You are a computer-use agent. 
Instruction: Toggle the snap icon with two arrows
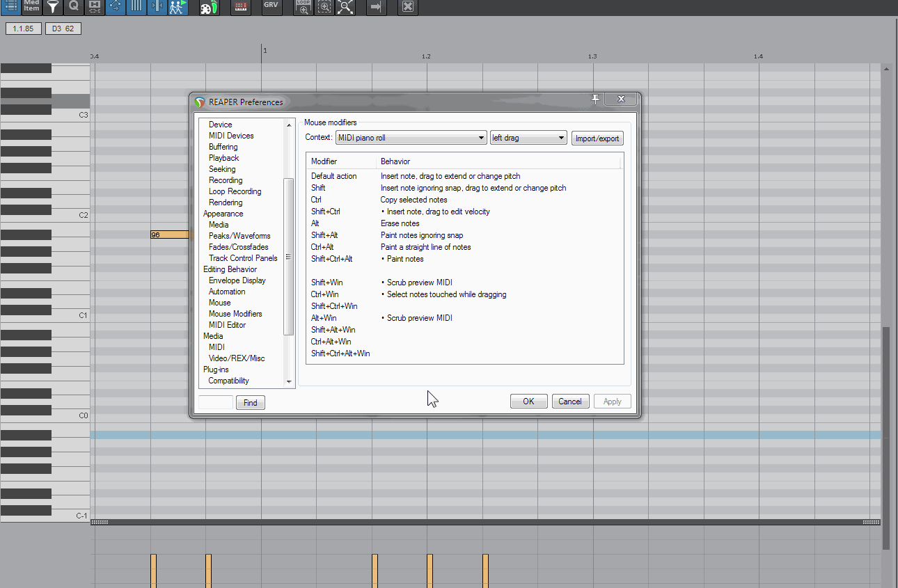pyautogui.click(x=157, y=7)
